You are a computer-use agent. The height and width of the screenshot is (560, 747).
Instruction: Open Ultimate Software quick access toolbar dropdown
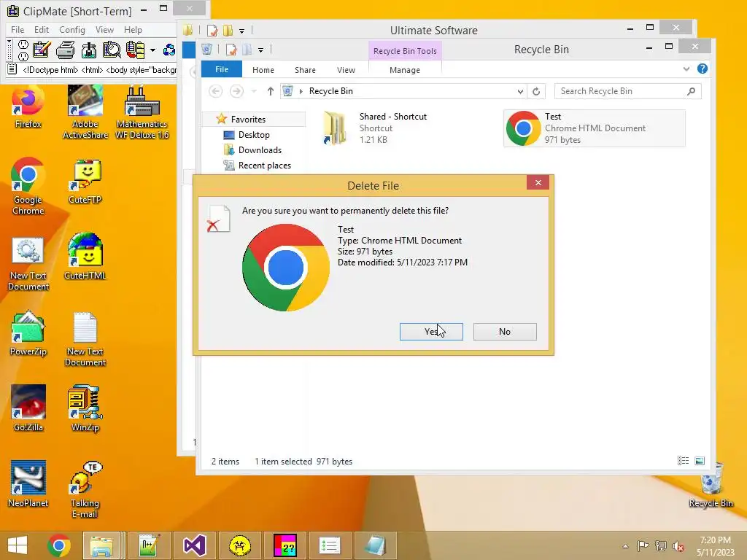point(241,31)
